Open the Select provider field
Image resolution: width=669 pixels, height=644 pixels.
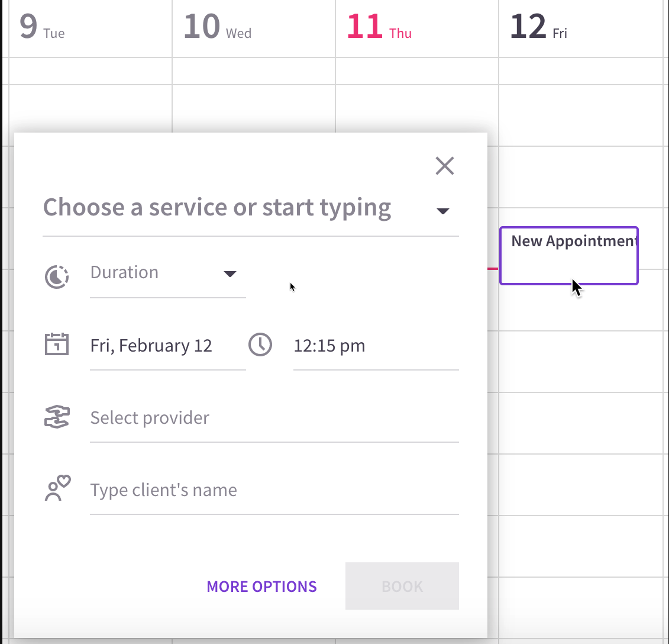pyautogui.click(x=274, y=418)
